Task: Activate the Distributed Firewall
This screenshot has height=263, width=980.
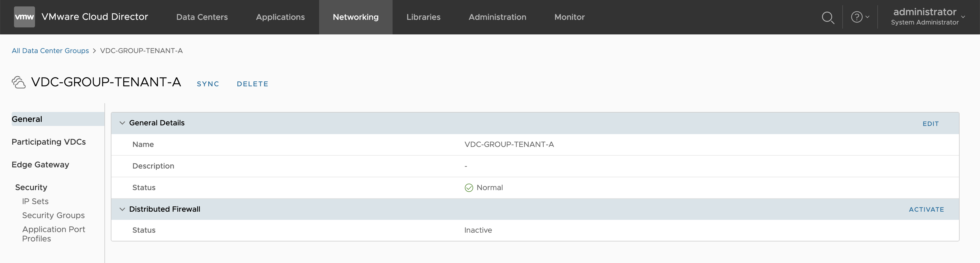Action: [926, 209]
